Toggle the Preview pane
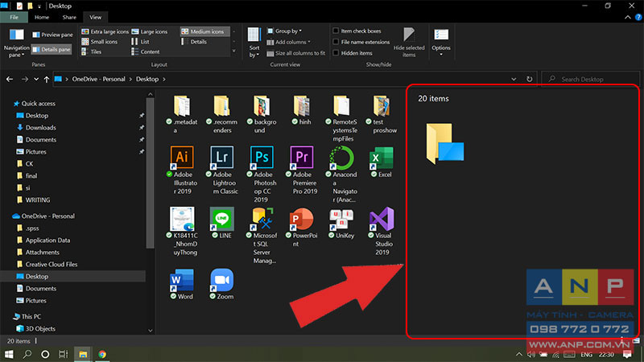 (x=52, y=35)
